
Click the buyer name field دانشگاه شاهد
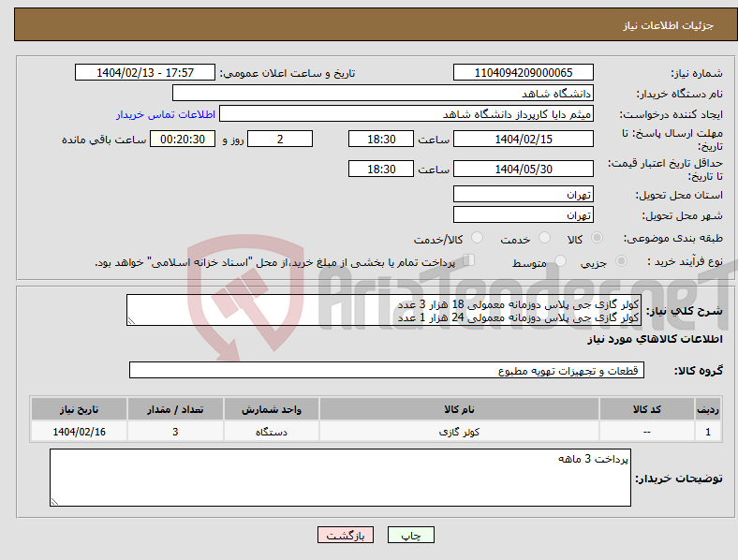coord(383,93)
